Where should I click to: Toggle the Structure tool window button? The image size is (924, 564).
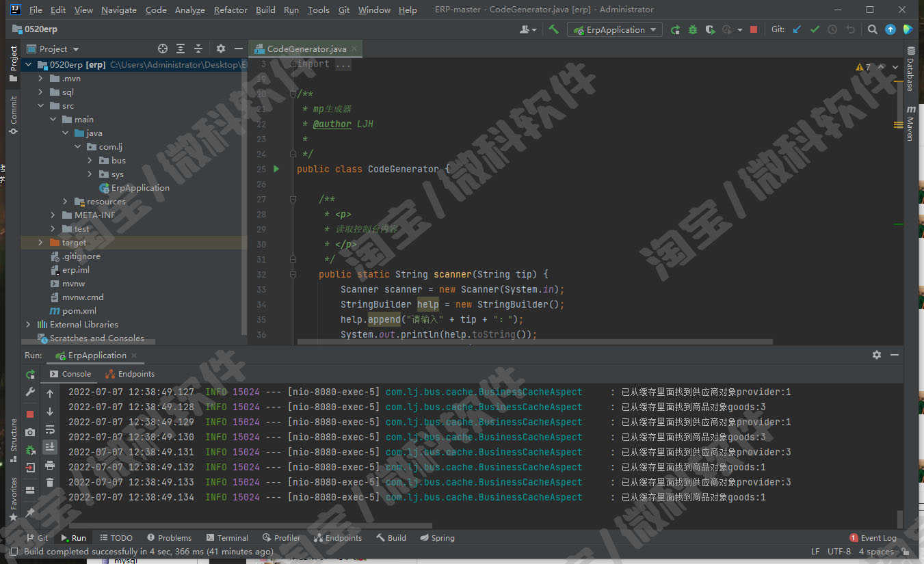click(x=13, y=441)
